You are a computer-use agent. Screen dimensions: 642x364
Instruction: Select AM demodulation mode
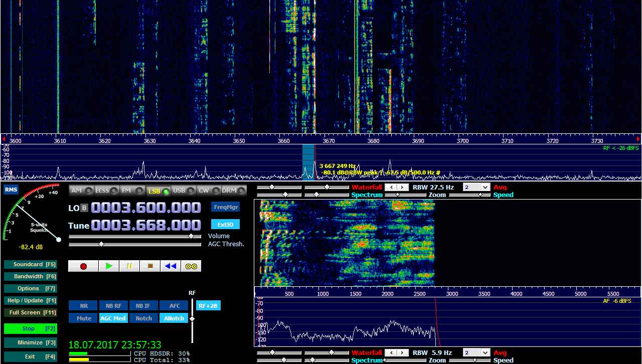(x=82, y=191)
